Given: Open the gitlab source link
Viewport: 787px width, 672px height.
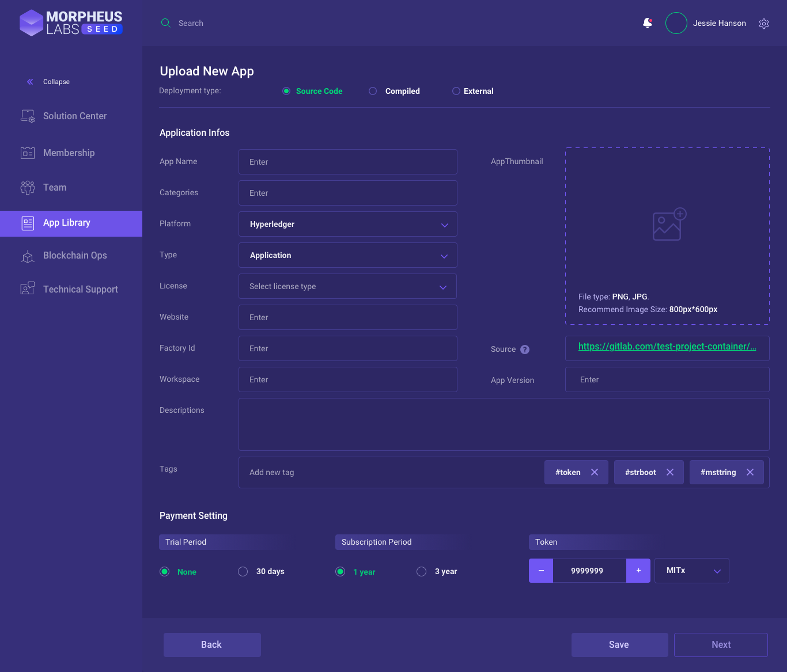Looking at the screenshot, I should [667, 346].
